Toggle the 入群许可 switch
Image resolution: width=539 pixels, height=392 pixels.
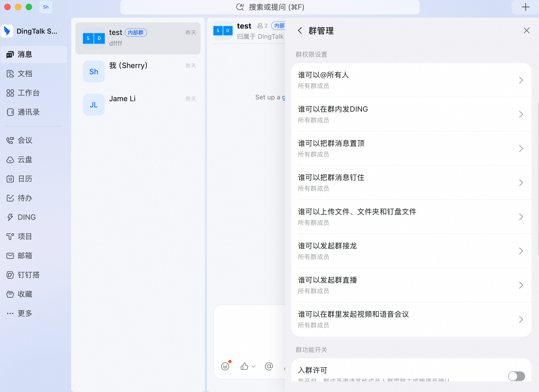tap(517, 376)
